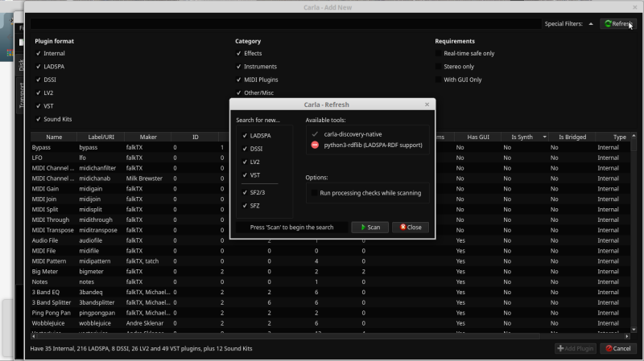This screenshot has height=361, width=644.
Task: Select the LFO plugin row
Action: pyautogui.click(x=331, y=158)
